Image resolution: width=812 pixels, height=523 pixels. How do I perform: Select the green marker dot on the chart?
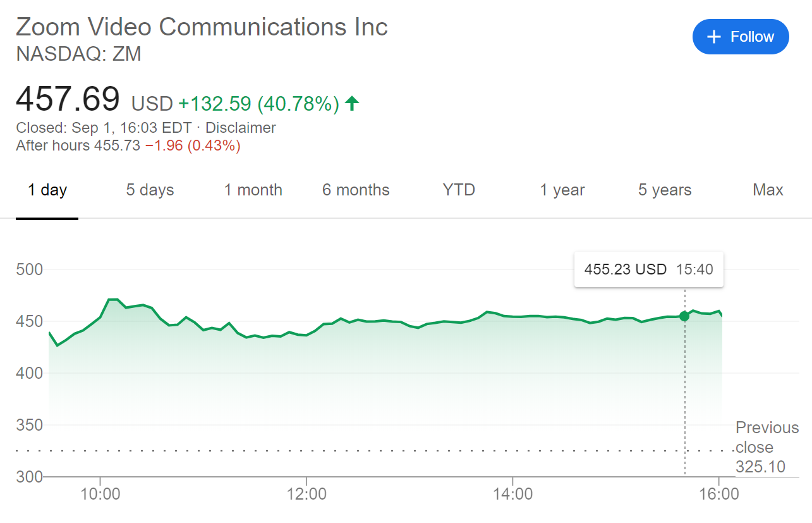[x=684, y=317]
